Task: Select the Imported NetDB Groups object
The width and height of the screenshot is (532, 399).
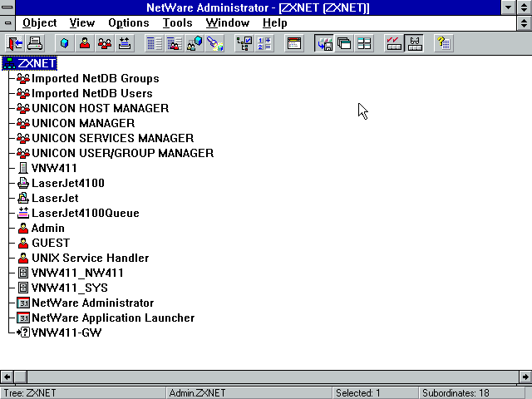Action: pyautogui.click(x=95, y=78)
